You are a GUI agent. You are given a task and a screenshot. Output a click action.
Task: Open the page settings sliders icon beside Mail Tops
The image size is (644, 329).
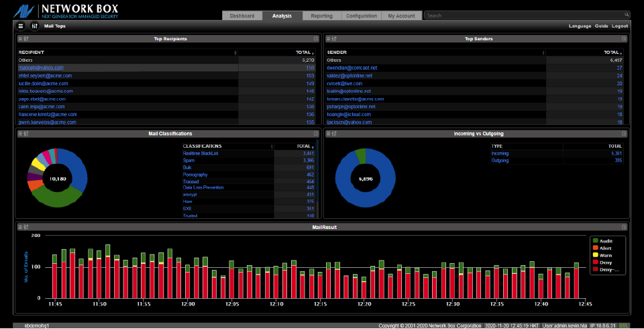(34, 26)
